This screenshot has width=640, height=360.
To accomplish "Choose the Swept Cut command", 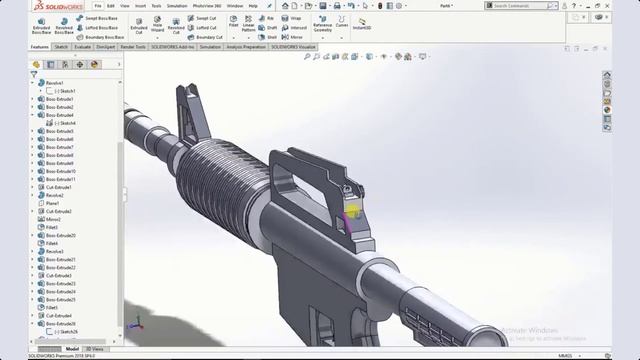I will click(x=202, y=18).
